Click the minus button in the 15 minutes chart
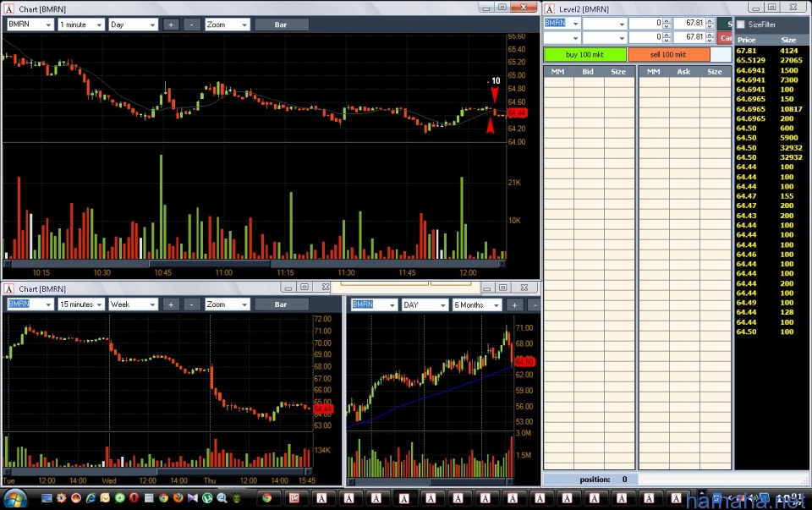 coord(192,304)
